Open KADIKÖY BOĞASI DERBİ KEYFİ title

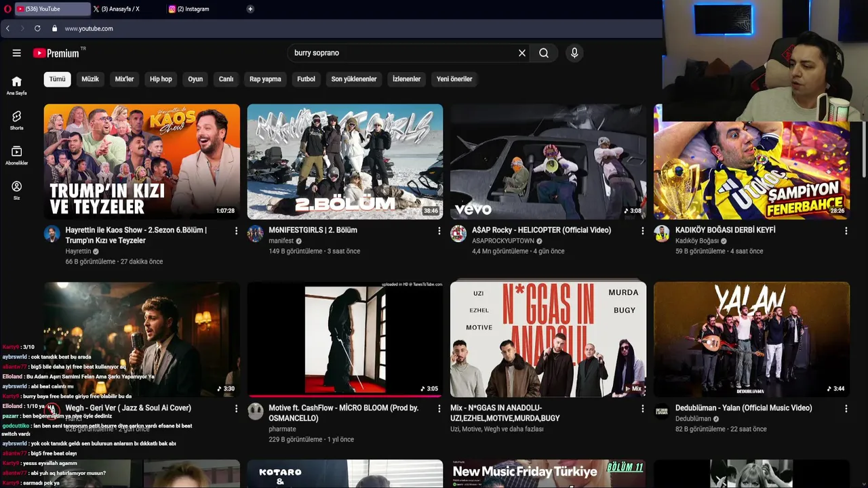pos(726,230)
